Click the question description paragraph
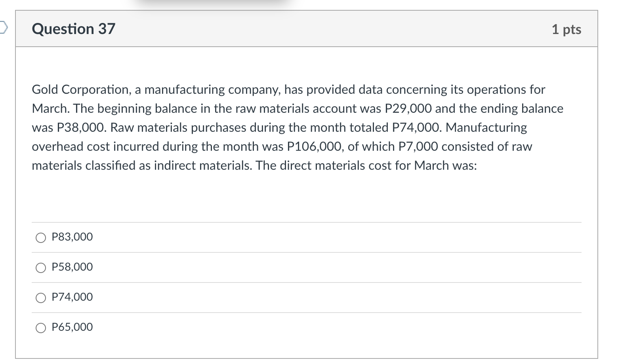Screen dimensions: 618x364 click(297, 127)
